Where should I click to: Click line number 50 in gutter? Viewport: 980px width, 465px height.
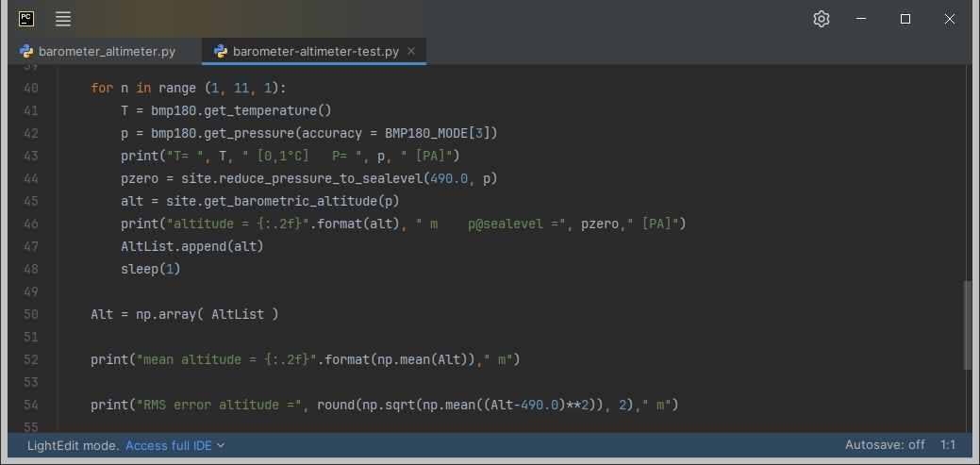click(x=30, y=314)
